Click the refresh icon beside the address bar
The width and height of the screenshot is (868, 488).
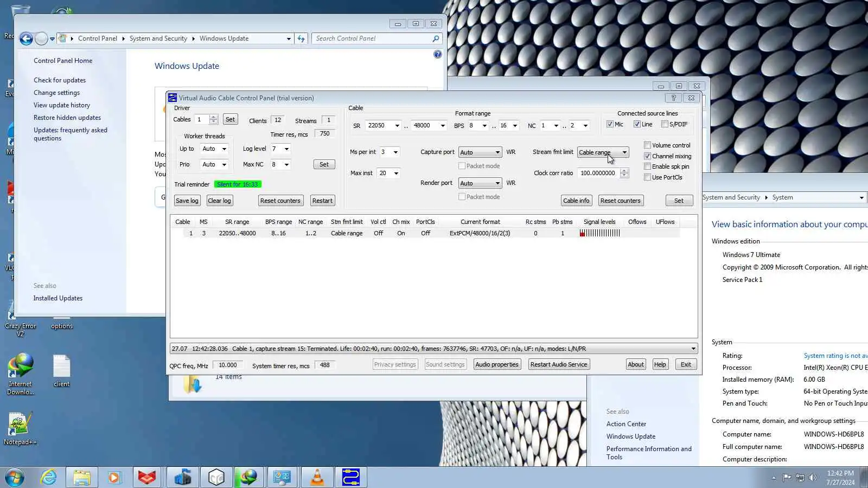tap(301, 38)
